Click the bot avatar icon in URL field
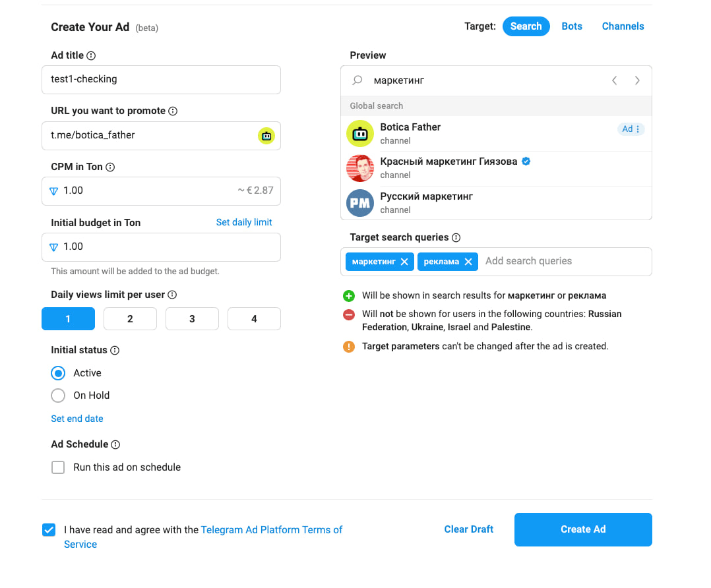This screenshot has height=588, width=711. coord(266,136)
